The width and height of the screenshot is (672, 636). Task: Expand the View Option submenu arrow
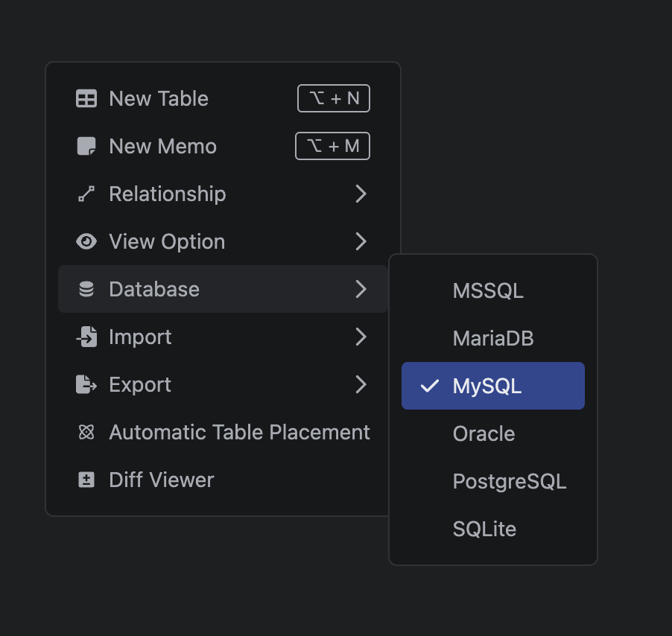361,242
